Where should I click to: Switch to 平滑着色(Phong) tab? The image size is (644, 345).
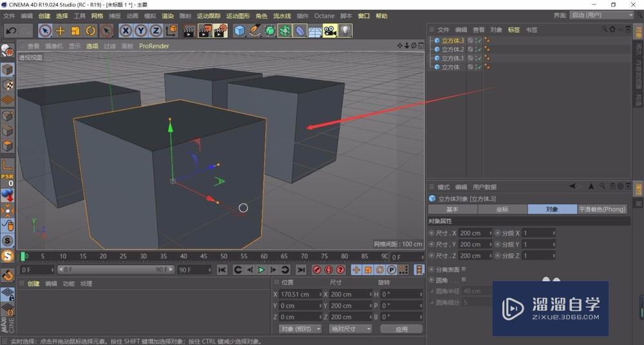coord(602,209)
